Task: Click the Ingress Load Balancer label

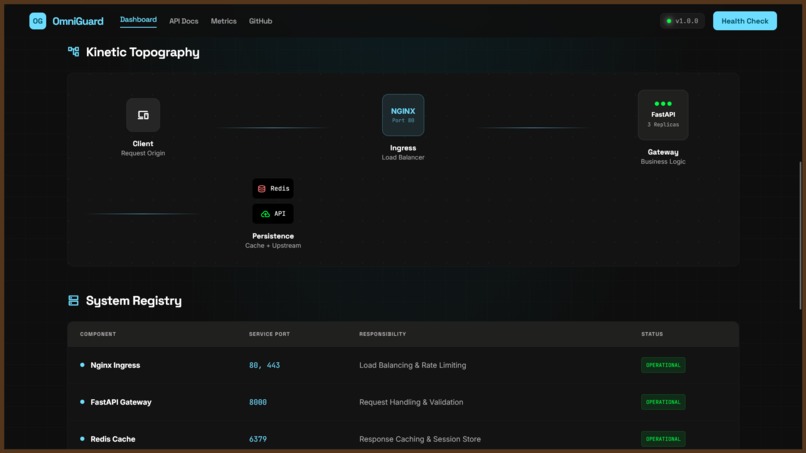Action: 403,152
